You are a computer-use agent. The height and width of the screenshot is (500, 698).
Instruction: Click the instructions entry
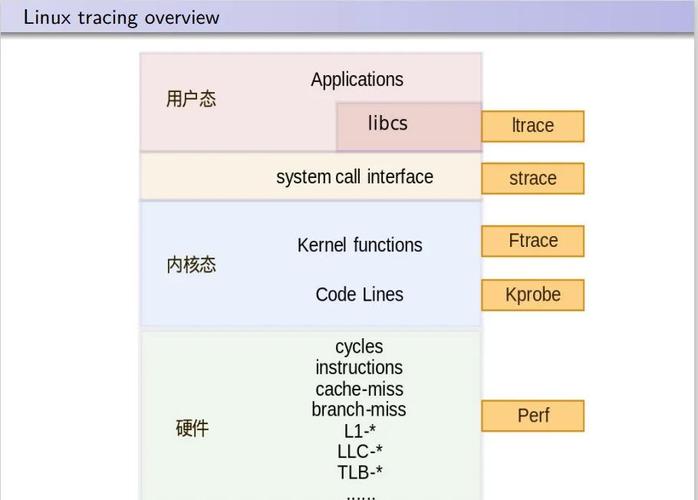tap(359, 367)
